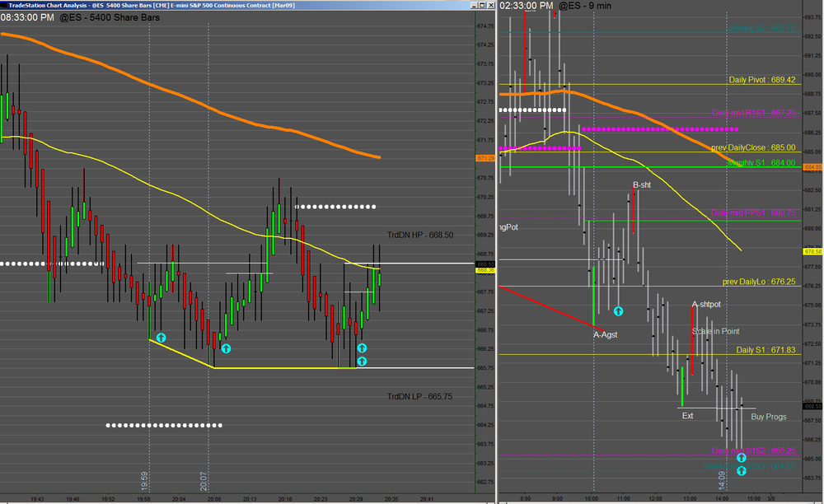
Task: Click the Scale in Point annotation
Action: tap(716, 331)
